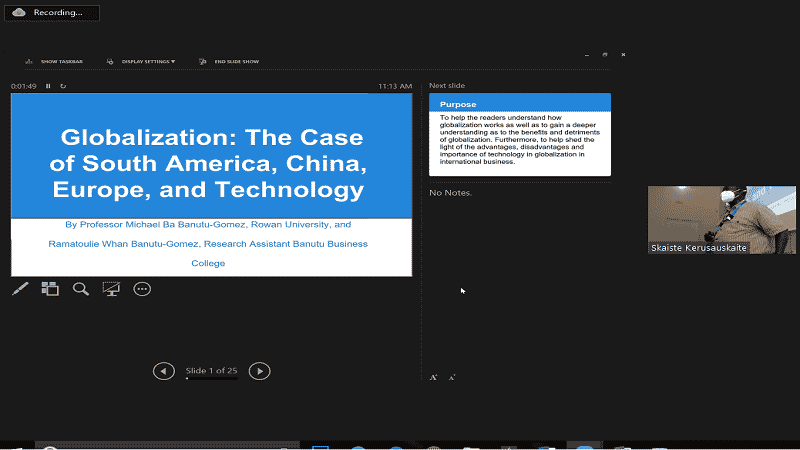Go to the previous slide arrow
This screenshot has width=800, height=450.
tap(164, 371)
